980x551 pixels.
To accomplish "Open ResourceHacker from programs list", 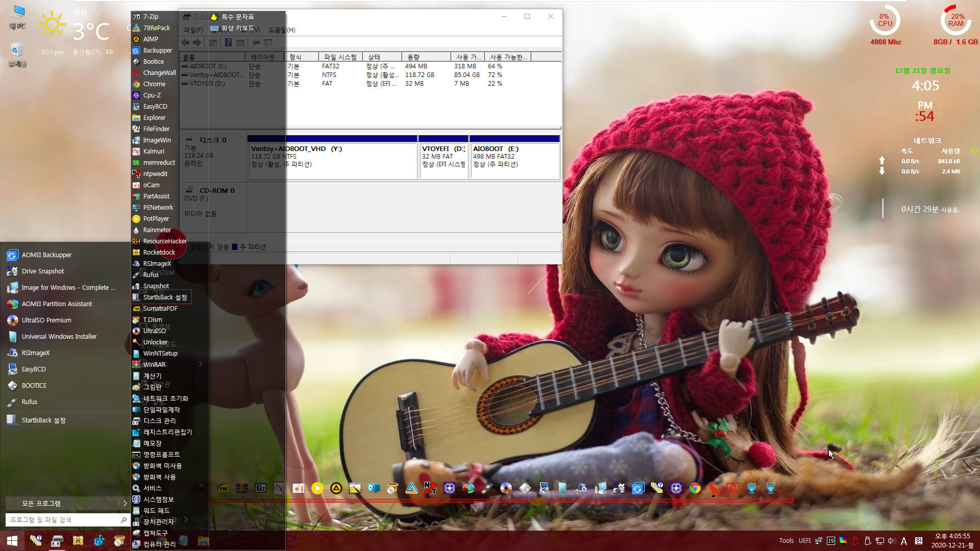I will click(x=159, y=241).
